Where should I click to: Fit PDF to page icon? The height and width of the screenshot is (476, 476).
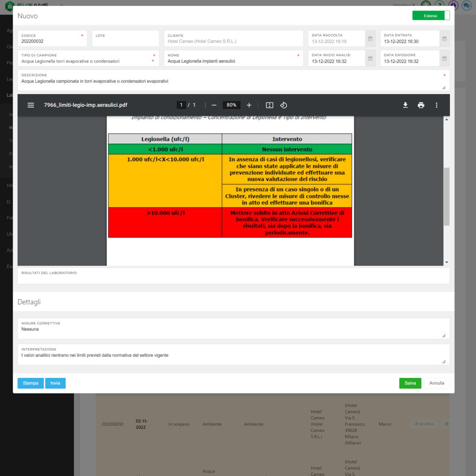point(270,105)
